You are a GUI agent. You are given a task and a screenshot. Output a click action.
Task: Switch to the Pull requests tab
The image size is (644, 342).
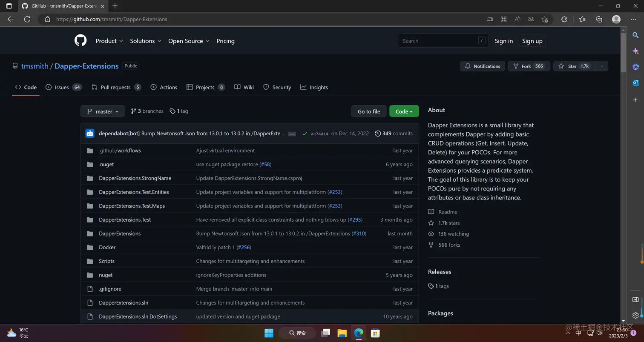pos(116,87)
